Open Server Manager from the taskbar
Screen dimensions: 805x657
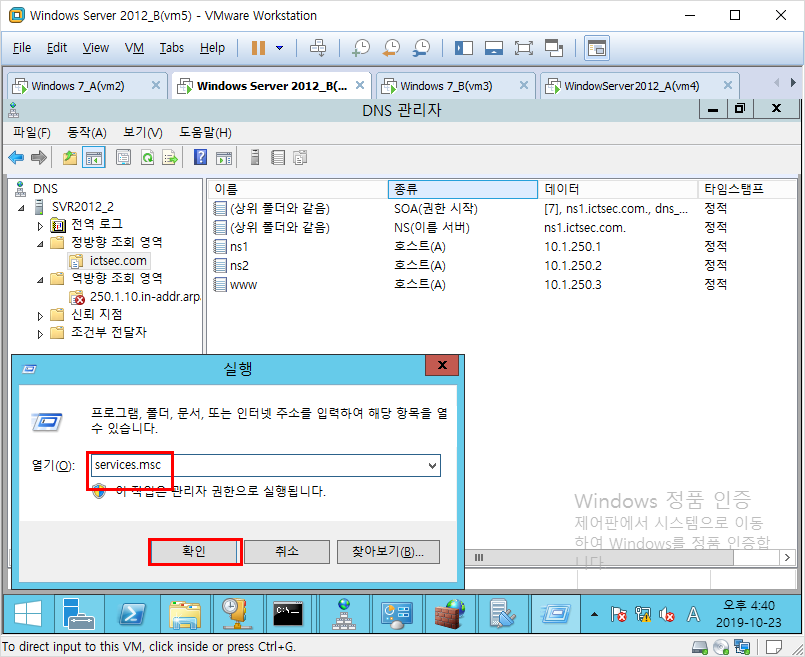tap(79, 614)
